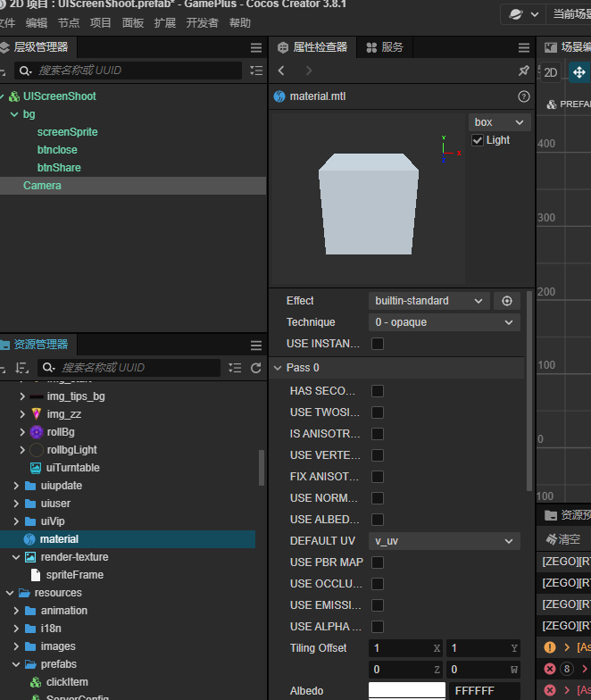
Task: Click search icon in Assets search box
Action: 48,368
